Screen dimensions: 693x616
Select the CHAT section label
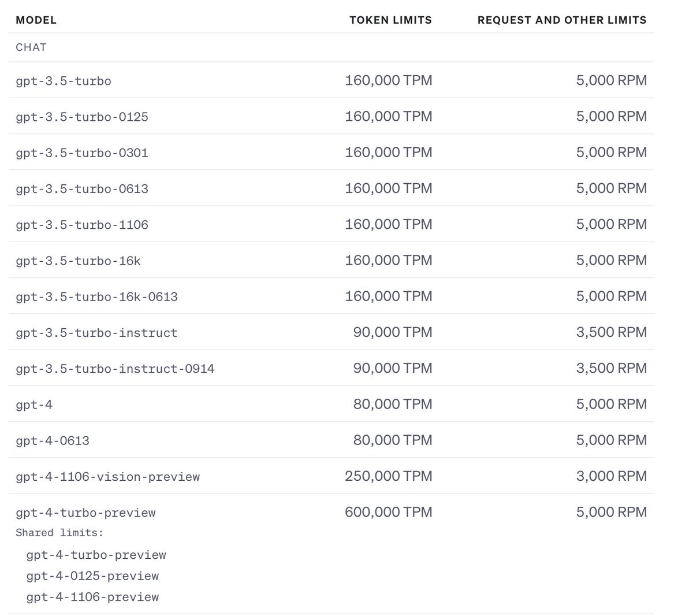pyautogui.click(x=30, y=47)
